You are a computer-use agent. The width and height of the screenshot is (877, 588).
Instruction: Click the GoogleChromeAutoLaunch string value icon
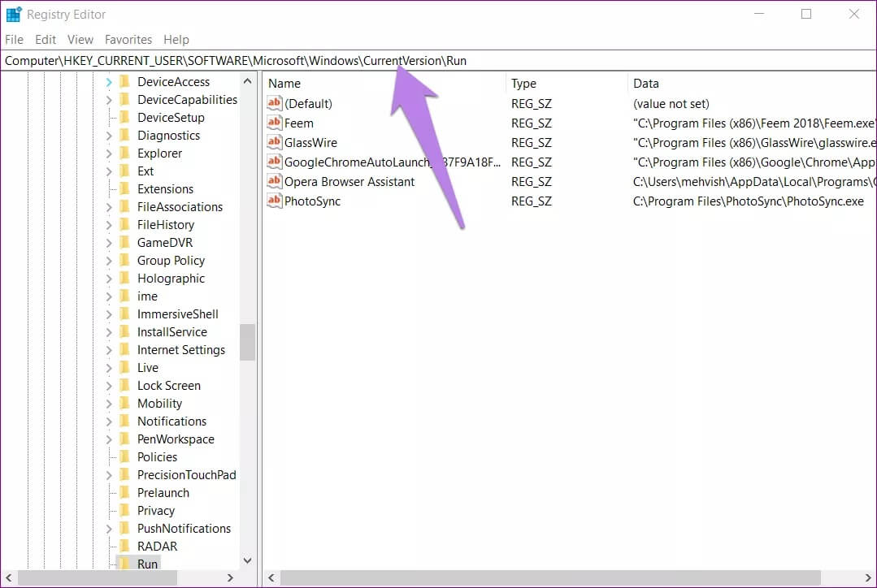(274, 162)
